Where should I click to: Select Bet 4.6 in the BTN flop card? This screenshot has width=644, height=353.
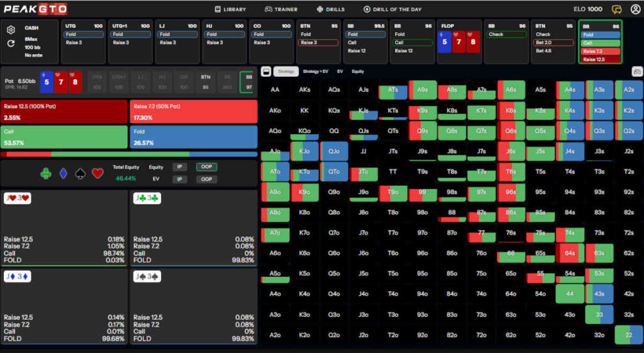click(543, 50)
